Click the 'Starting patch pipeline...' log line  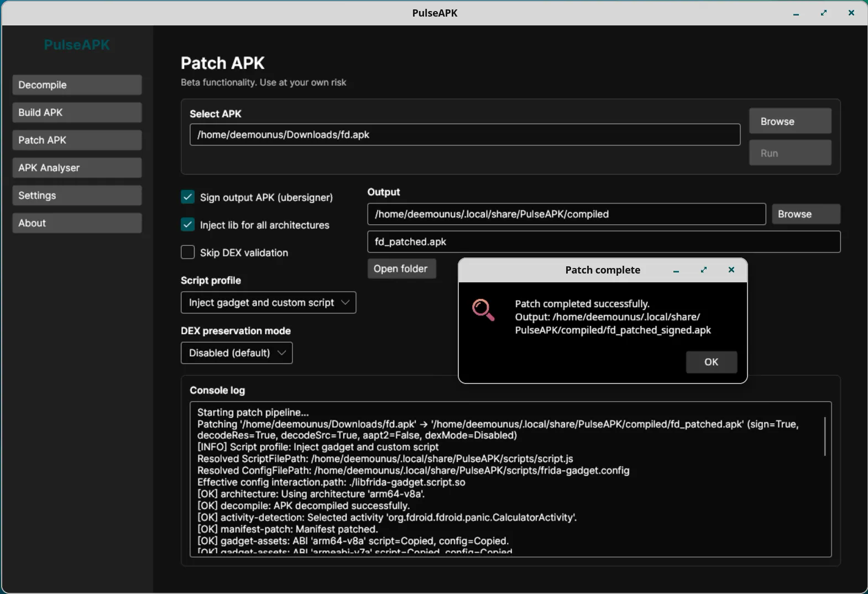click(253, 412)
